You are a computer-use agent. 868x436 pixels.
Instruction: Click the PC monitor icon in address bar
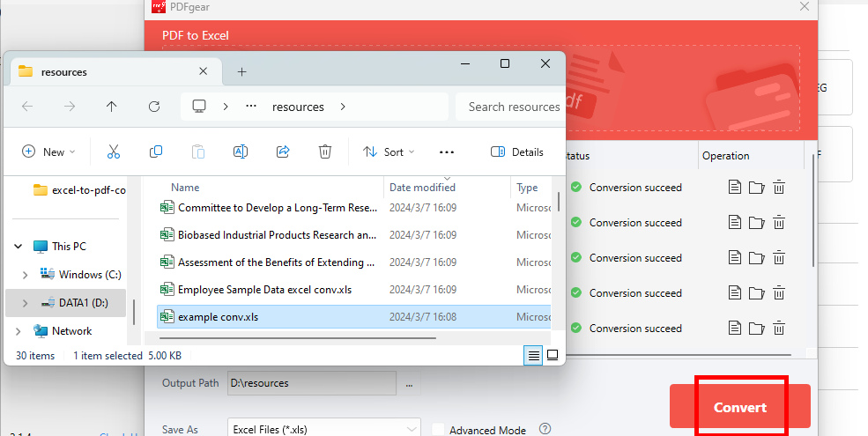[199, 107]
